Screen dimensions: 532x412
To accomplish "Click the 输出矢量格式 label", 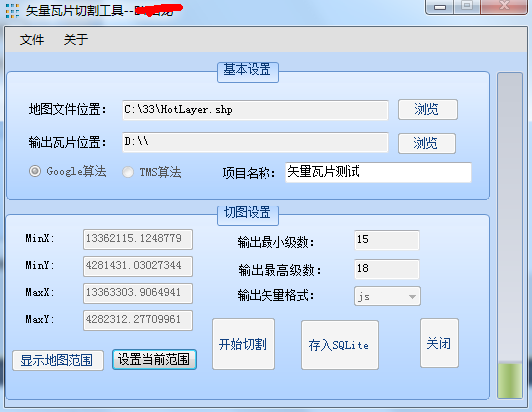I will click(275, 295).
